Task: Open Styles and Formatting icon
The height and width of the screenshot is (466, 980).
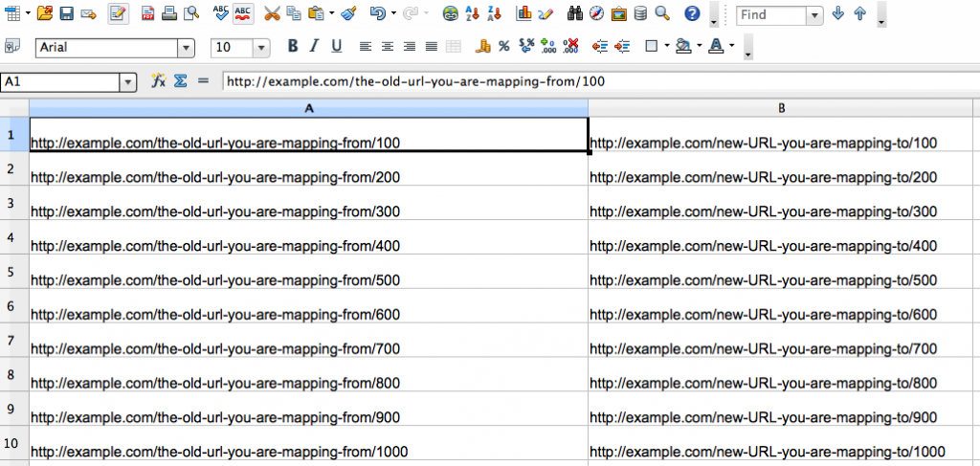Action: (x=11, y=46)
